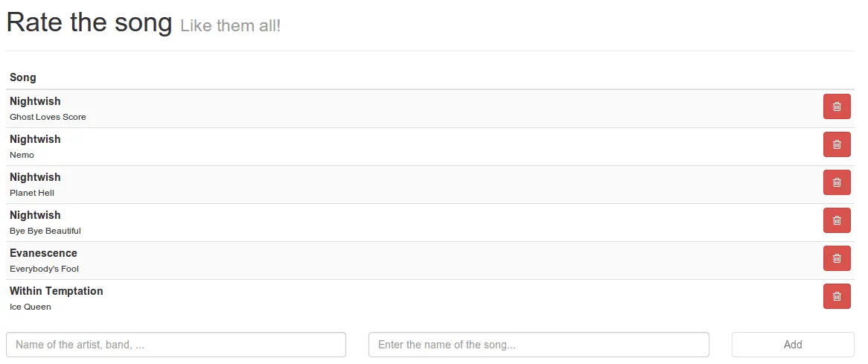Click the song name input field
The image size is (868, 364).
(x=538, y=345)
